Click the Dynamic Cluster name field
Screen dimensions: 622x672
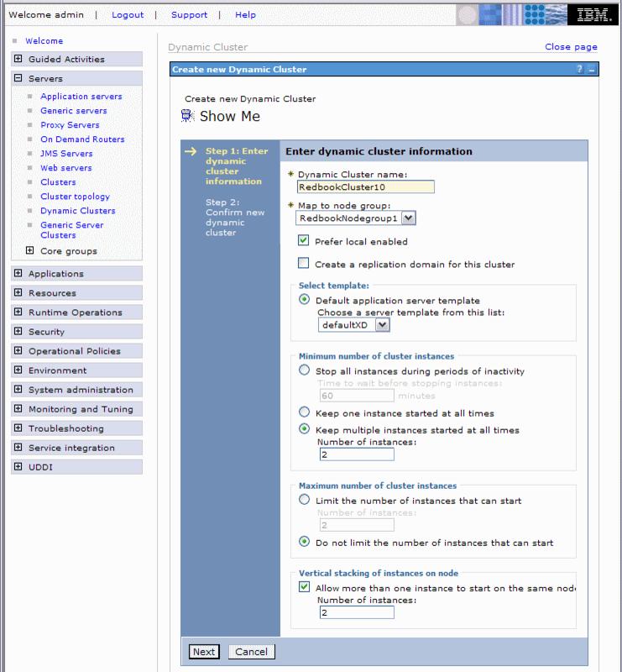pos(365,186)
